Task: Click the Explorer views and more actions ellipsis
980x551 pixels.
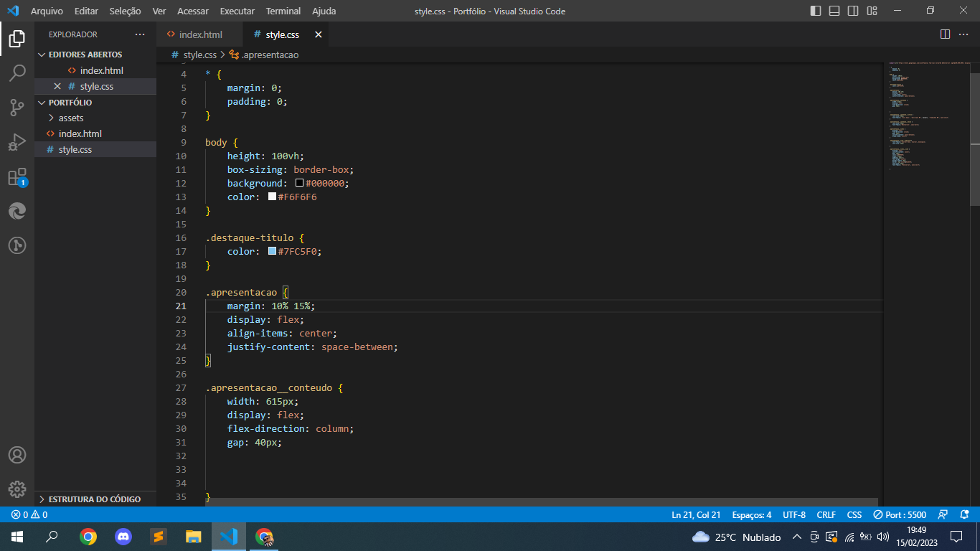Action: click(140, 34)
